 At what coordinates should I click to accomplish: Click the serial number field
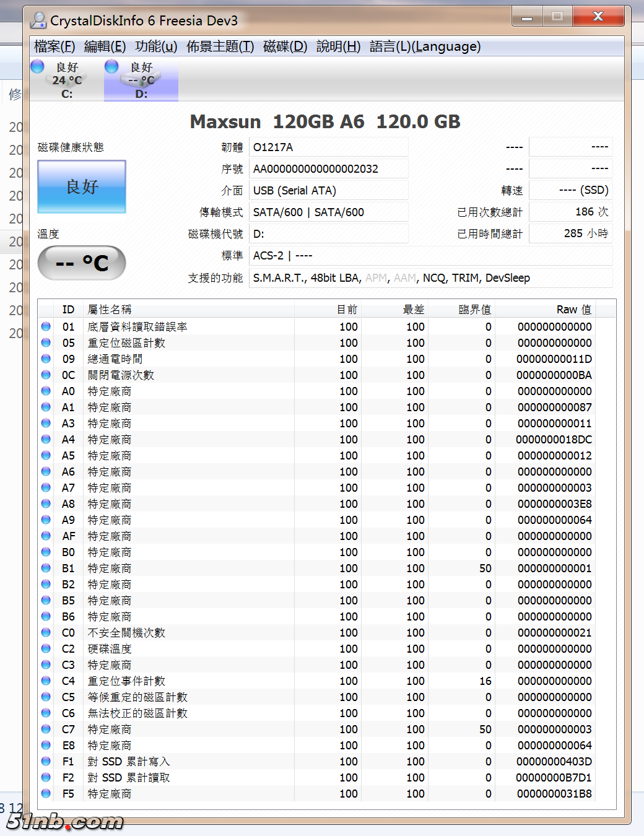point(328,169)
